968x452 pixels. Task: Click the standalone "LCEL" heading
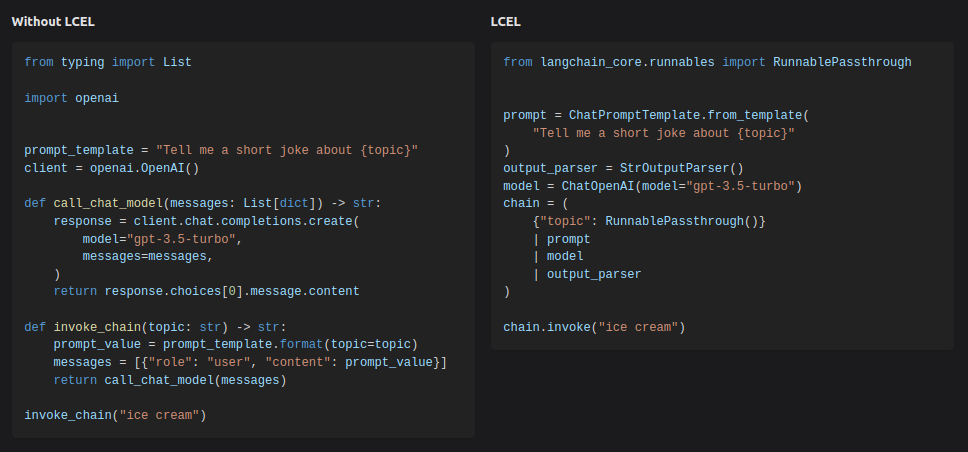(506, 22)
